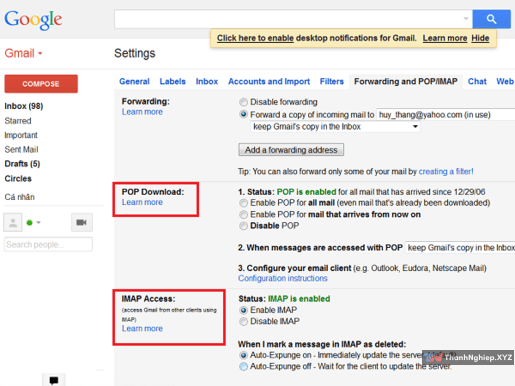Image resolution: width=515 pixels, height=386 pixels.
Task: Click the 'IMAP is enabled' status text
Action: [x=299, y=299]
